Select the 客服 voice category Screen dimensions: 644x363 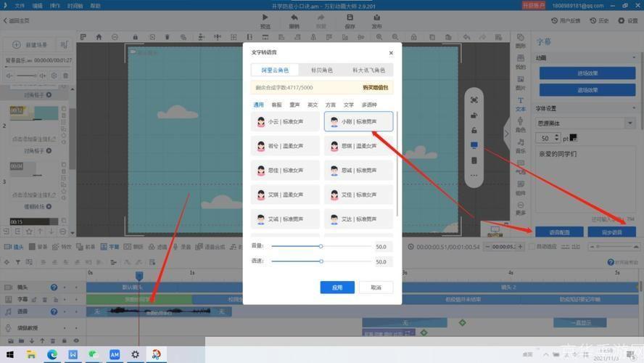point(276,105)
